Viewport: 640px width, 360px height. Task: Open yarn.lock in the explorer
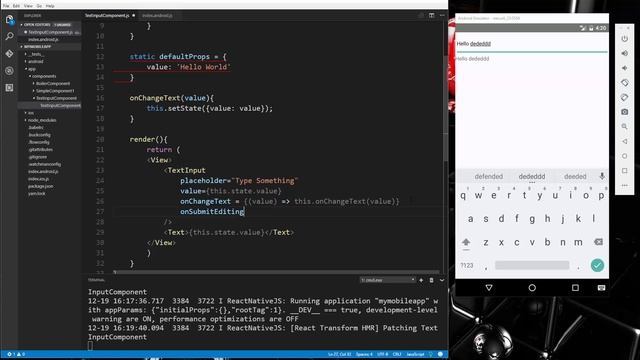point(37,194)
